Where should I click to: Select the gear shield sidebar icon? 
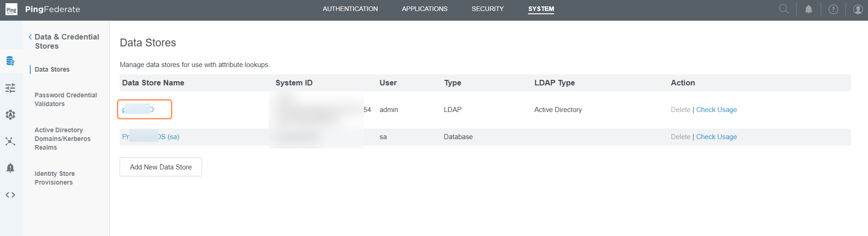[10, 115]
